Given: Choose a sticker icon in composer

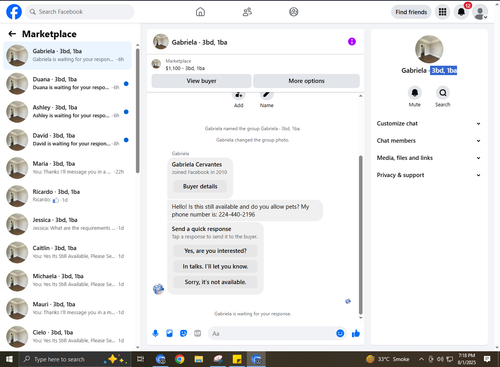Looking at the screenshot, I should pos(183,333).
